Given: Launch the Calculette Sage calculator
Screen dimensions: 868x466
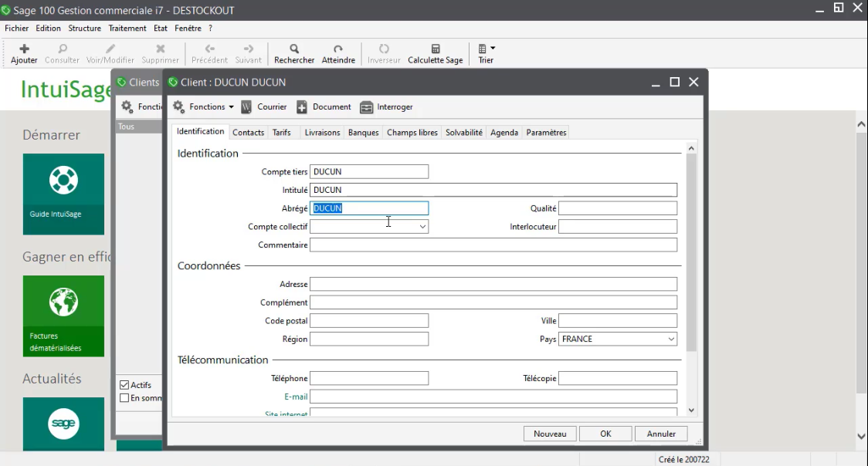Looking at the screenshot, I should [436, 49].
